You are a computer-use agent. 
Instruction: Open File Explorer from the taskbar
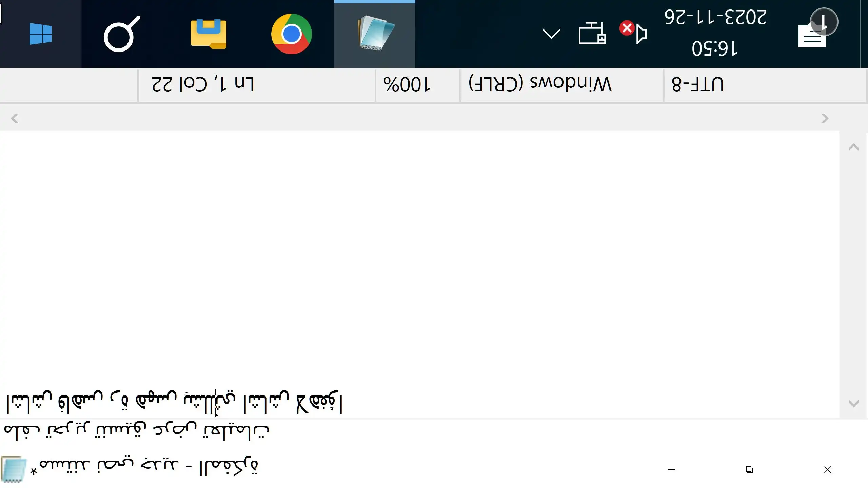click(x=208, y=34)
